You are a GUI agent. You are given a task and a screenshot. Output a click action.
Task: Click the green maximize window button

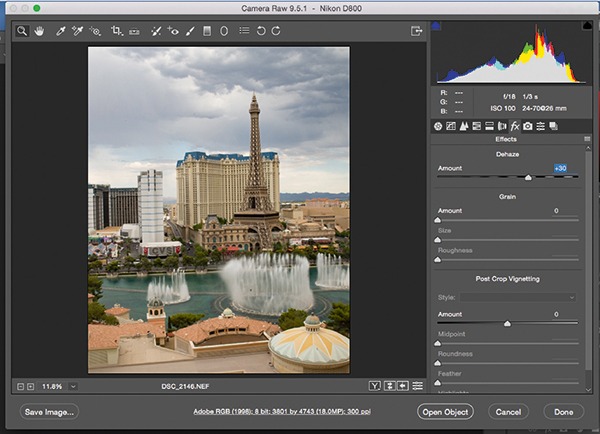(37, 8)
